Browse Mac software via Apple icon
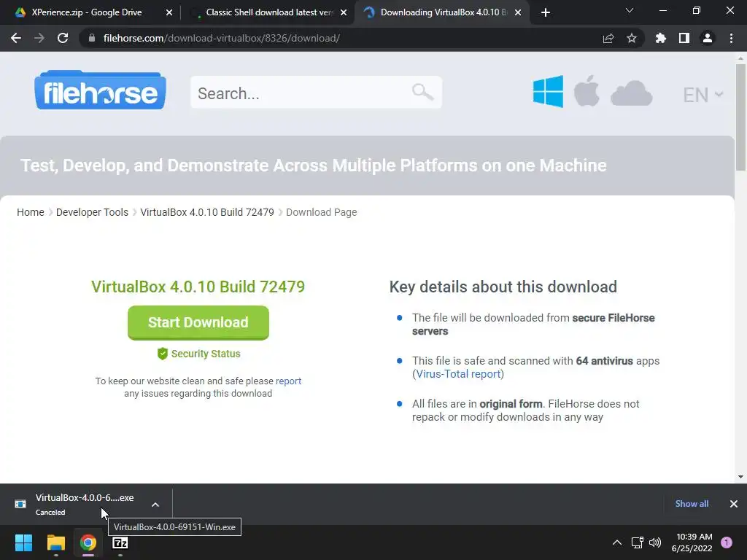 587,90
